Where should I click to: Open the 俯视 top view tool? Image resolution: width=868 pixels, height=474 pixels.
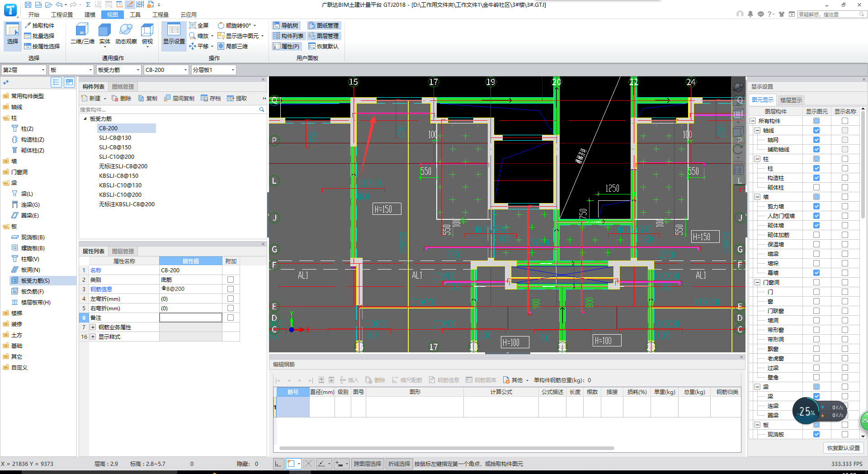coord(147,35)
